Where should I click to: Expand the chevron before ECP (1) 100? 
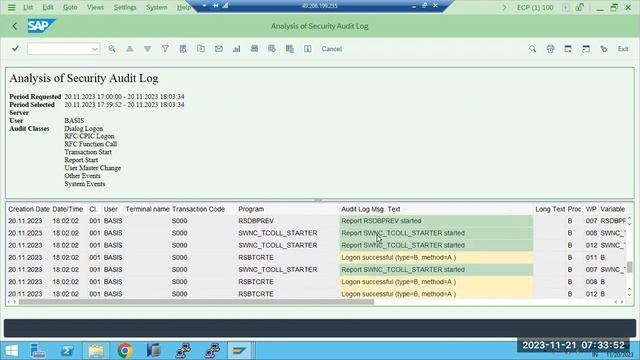[x=504, y=7]
